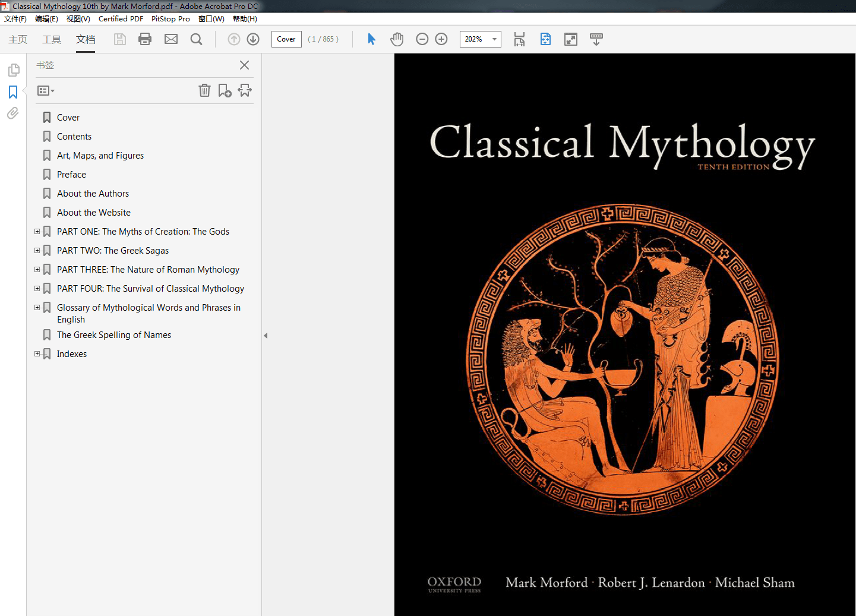Delete the selected bookmark
Viewport: 856px width, 616px height.
pos(204,90)
